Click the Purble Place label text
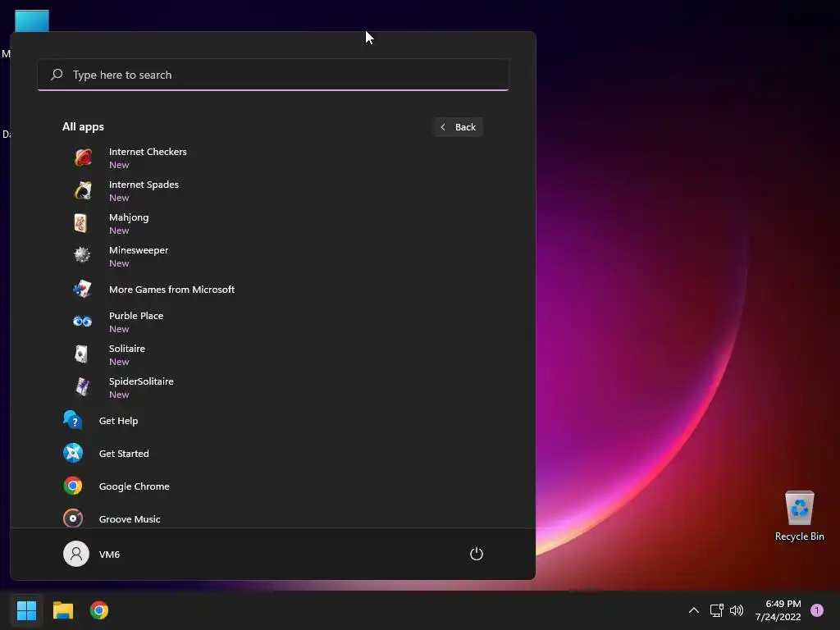The image size is (840, 630). (x=136, y=316)
